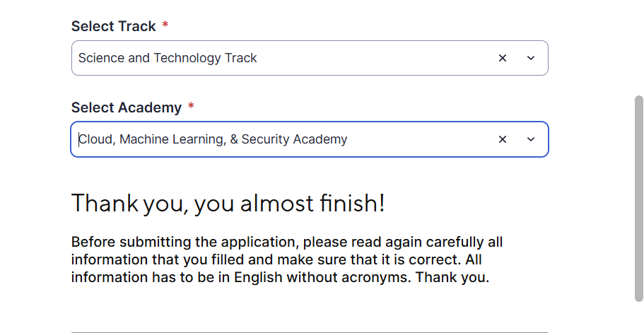Click the vertical scrollbar thumb
Viewport: 644px width, 333px height.
point(639,198)
